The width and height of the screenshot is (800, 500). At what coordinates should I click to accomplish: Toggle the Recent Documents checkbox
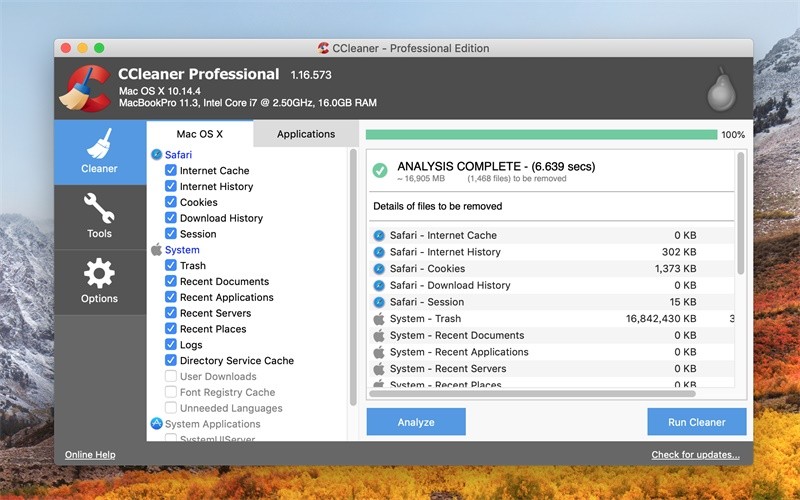171,281
